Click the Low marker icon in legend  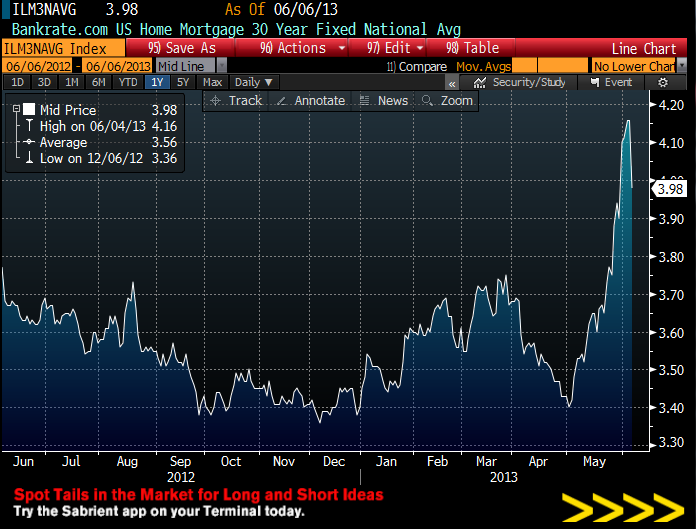point(29,158)
